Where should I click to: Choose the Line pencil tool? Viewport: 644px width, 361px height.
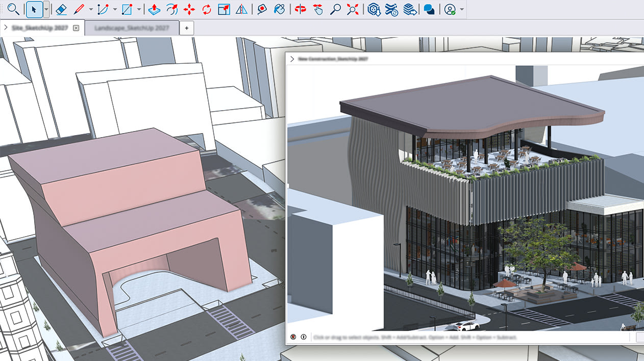point(78,9)
